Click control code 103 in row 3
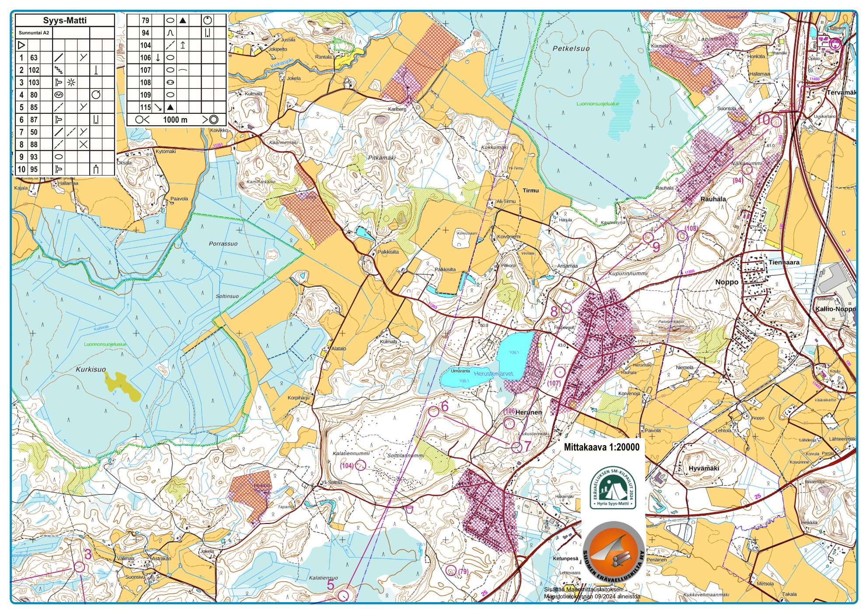Viewport: 868px width, 614px height. [34, 82]
